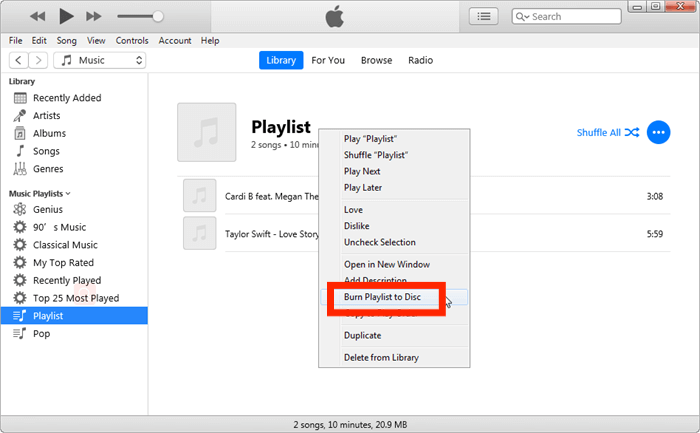
Task: Open Genius atom icon playlist
Action: point(20,209)
